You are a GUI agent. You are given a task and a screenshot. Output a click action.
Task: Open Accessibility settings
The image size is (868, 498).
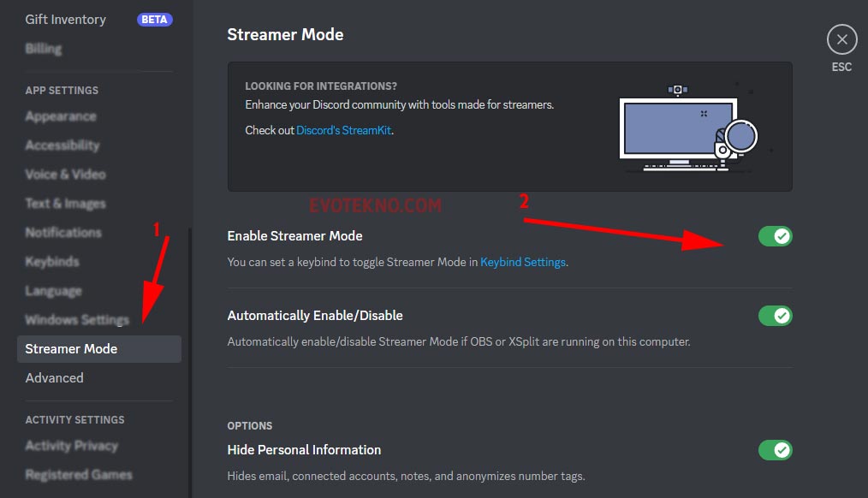tap(62, 145)
